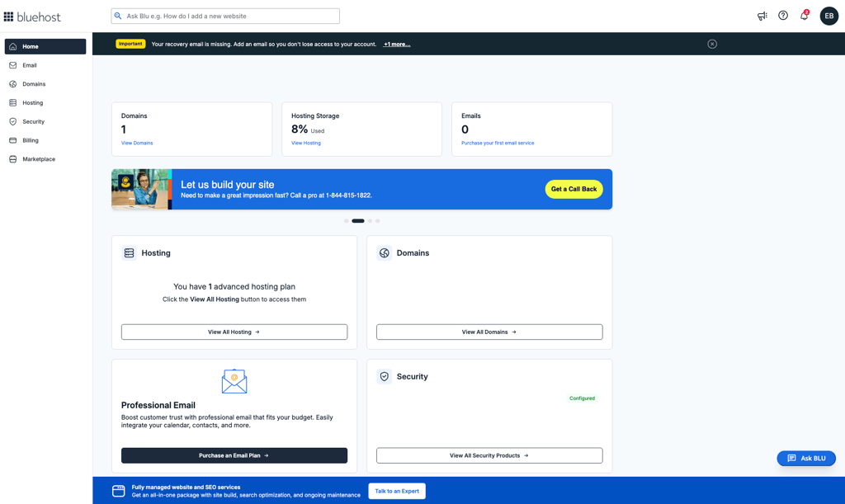845x504 pixels.
Task: Click the Marketplace store icon in sidebar
Action: 13,159
